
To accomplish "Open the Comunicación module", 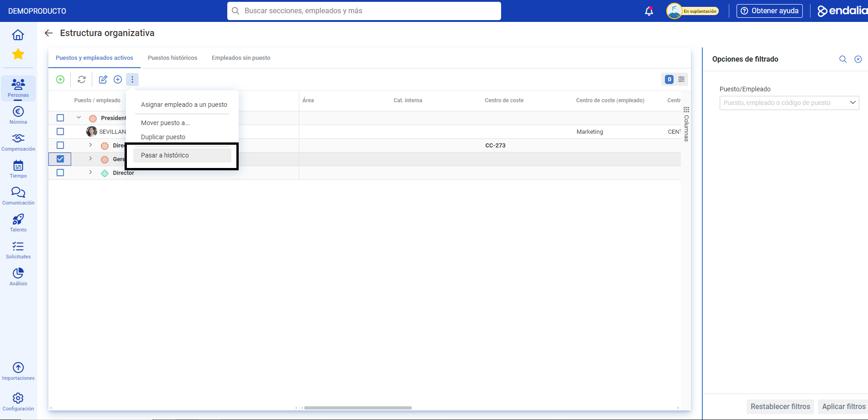I will pyautogui.click(x=18, y=196).
